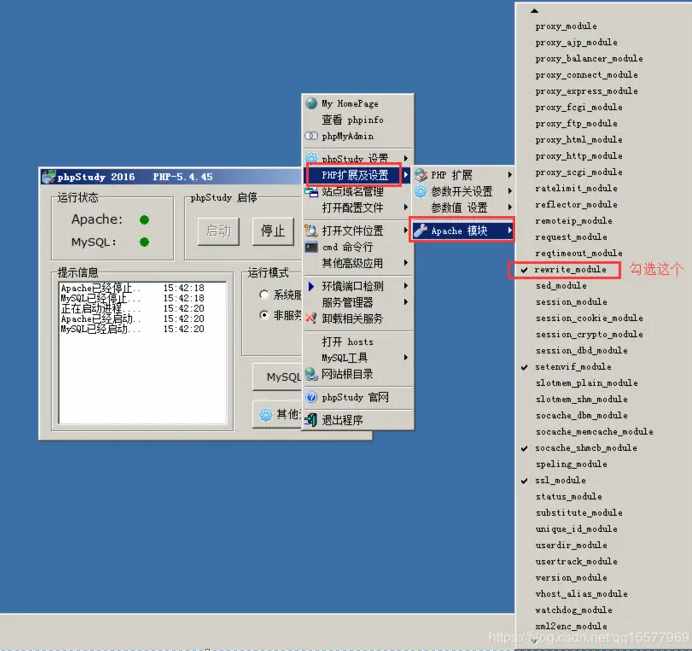Expand 打开配置文件 submenu arrow

pos(406,207)
